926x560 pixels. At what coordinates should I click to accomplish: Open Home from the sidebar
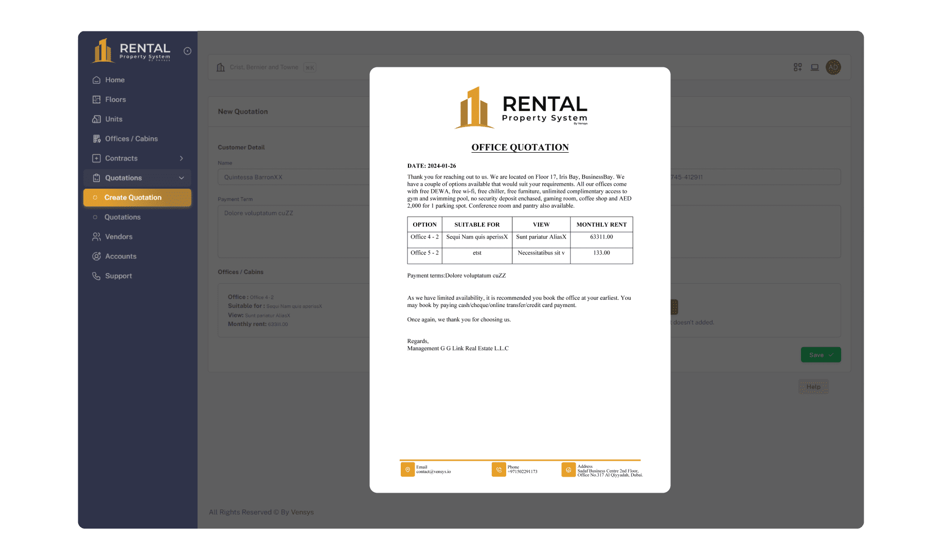pyautogui.click(x=137, y=80)
